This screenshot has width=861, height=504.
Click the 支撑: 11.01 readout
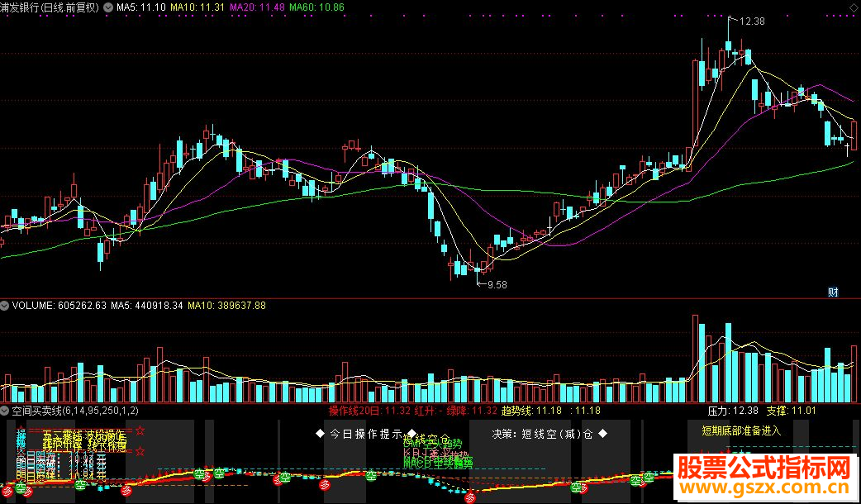click(x=792, y=410)
